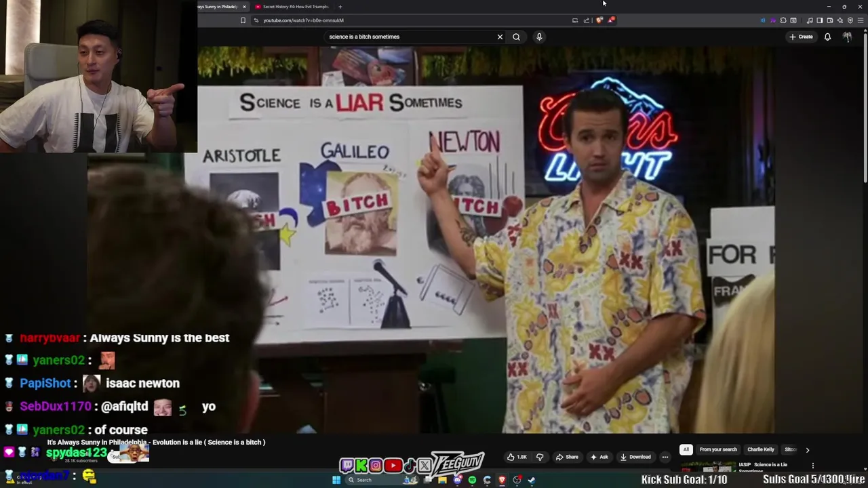Dislike the video
Screen dimensions: 868x488
point(540,457)
